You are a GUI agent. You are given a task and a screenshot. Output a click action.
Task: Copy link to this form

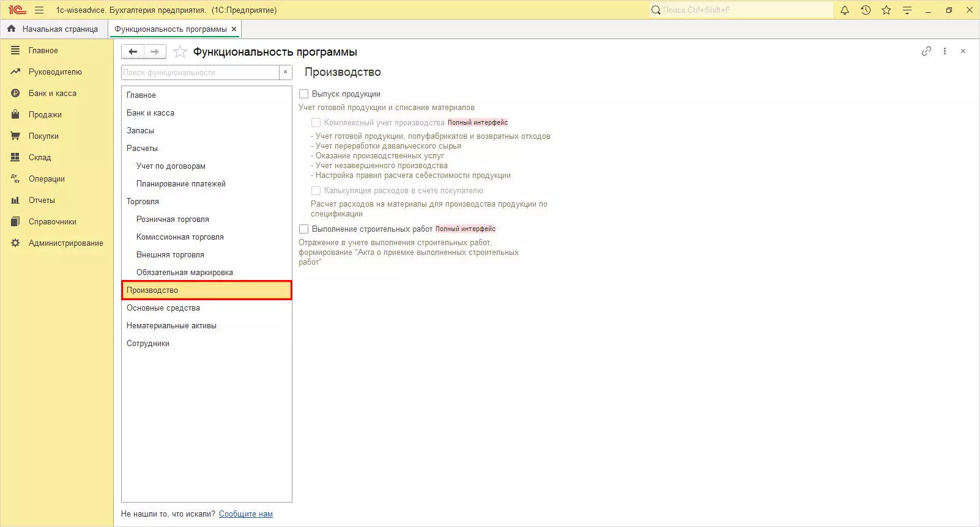[x=926, y=51]
